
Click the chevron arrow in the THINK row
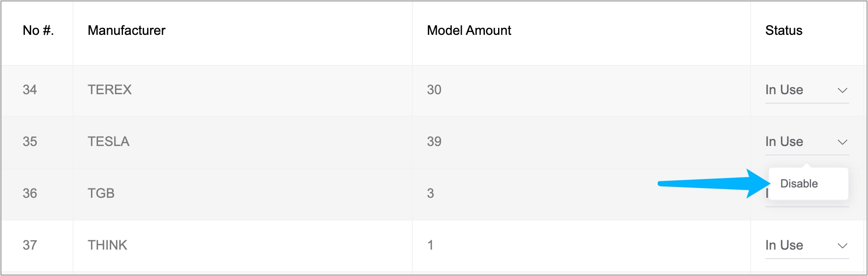click(842, 246)
